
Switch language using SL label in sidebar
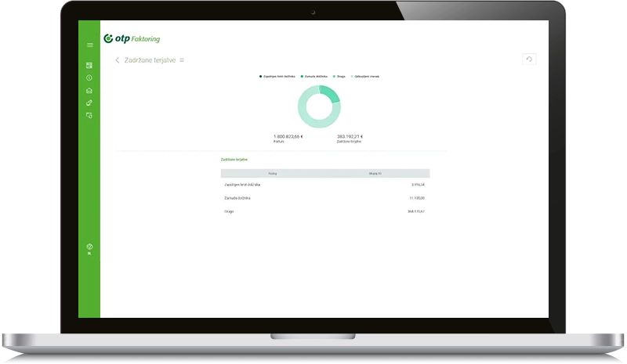point(89,254)
